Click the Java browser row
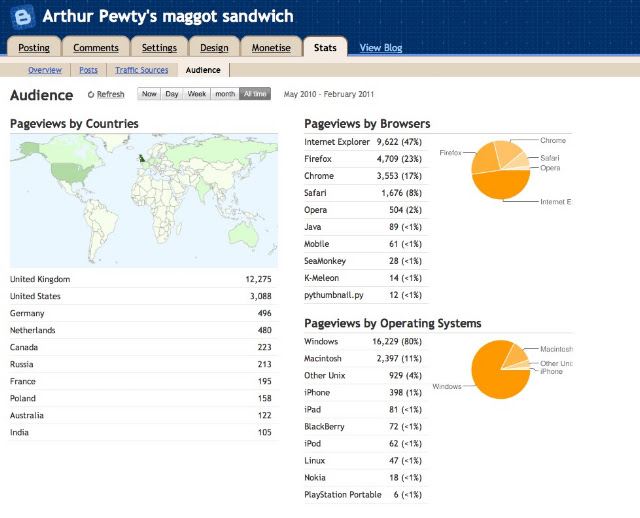The width and height of the screenshot is (640, 518). click(x=366, y=227)
